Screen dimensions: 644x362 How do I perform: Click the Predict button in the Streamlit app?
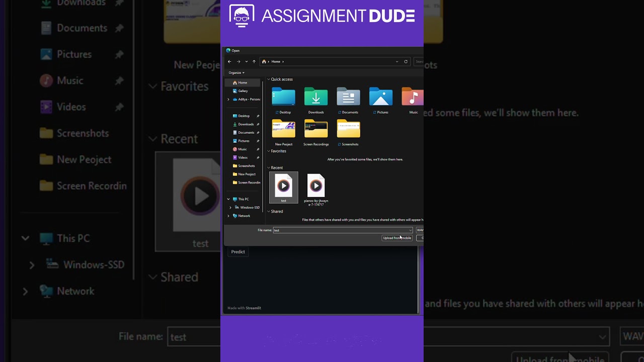tap(238, 252)
